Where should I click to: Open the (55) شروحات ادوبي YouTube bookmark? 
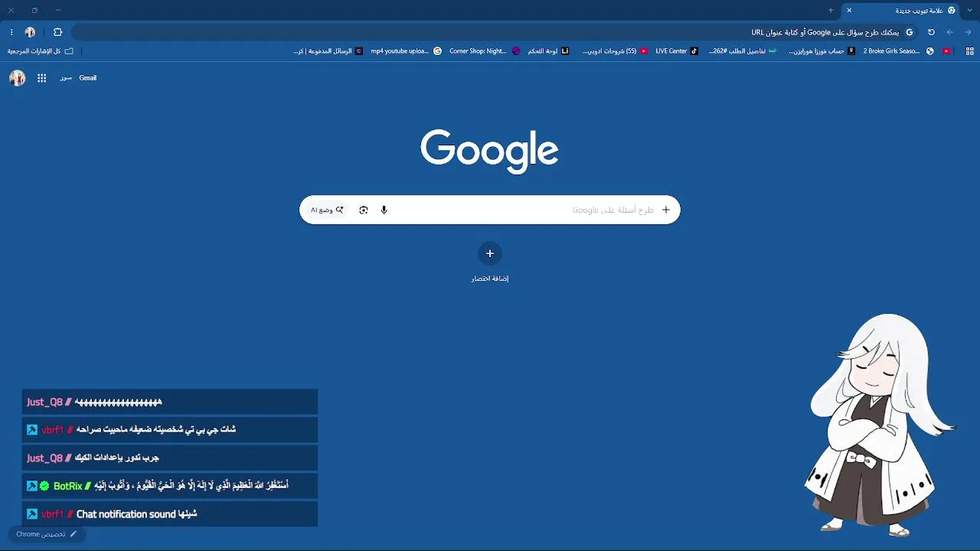click(616, 51)
